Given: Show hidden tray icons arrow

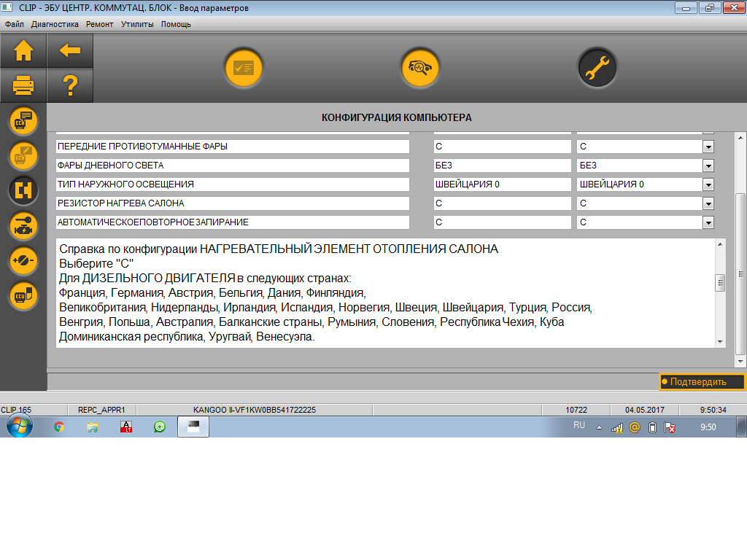Looking at the screenshot, I should coord(600,427).
